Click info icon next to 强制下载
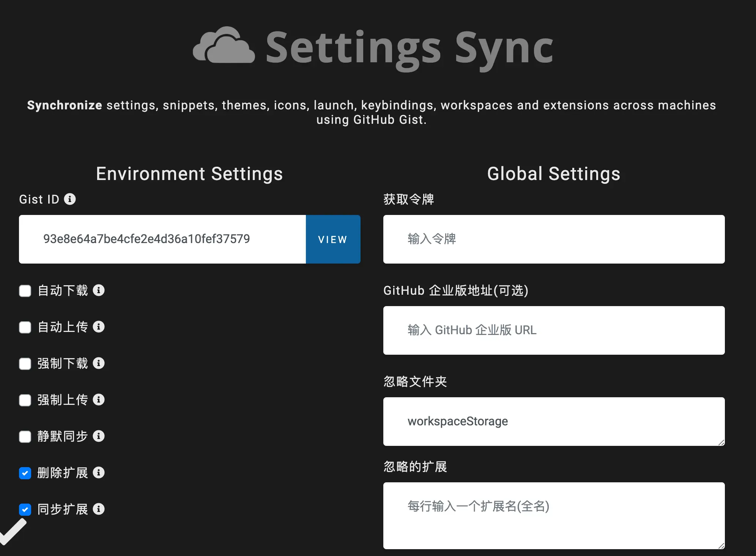756x556 pixels. click(99, 363)
